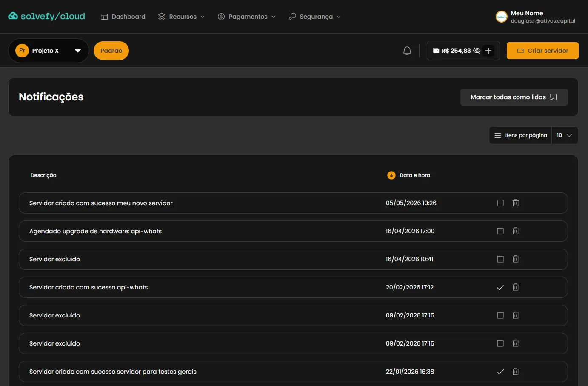Select 'Agendado upgrade de hardware: api-whats' text

(x=95, y=231)
